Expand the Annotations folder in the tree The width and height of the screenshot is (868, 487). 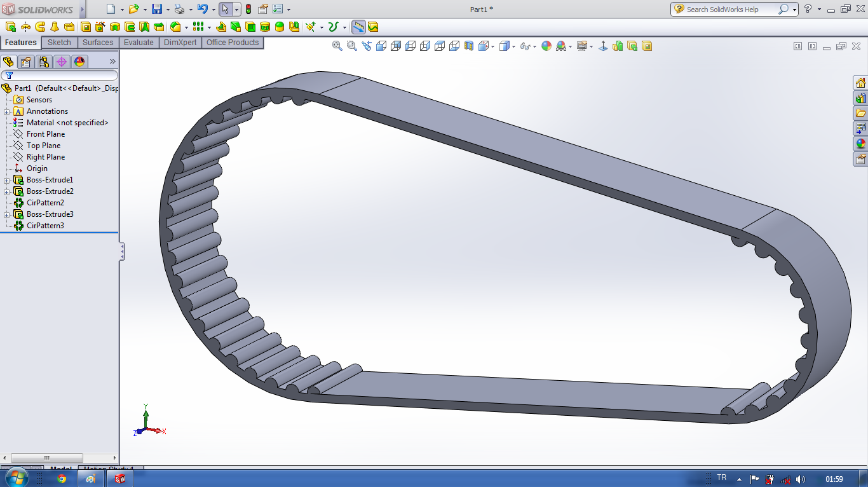coord(7,111)
